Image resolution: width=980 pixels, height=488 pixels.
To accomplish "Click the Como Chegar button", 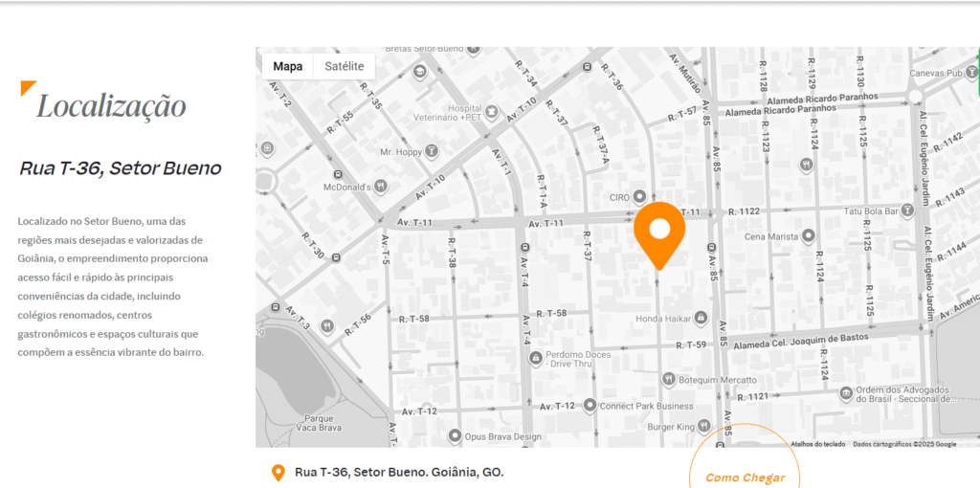I will (x=745, y=477).
